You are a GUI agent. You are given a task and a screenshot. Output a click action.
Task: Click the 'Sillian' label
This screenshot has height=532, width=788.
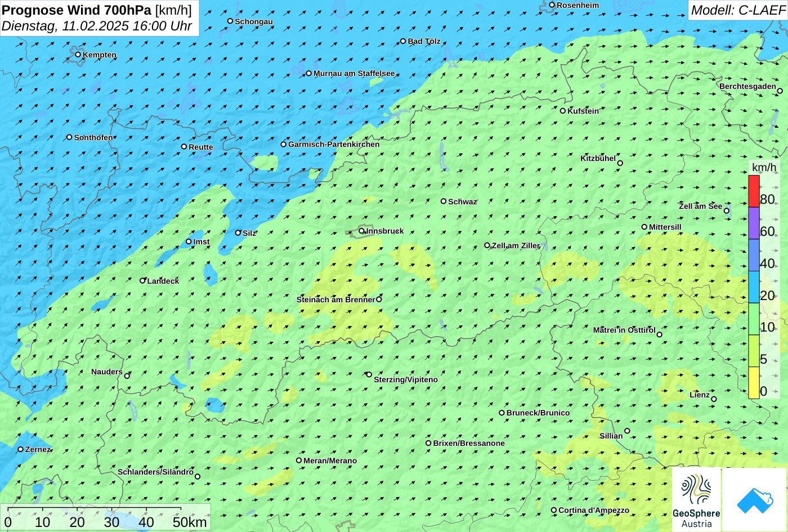click(611, 436)
